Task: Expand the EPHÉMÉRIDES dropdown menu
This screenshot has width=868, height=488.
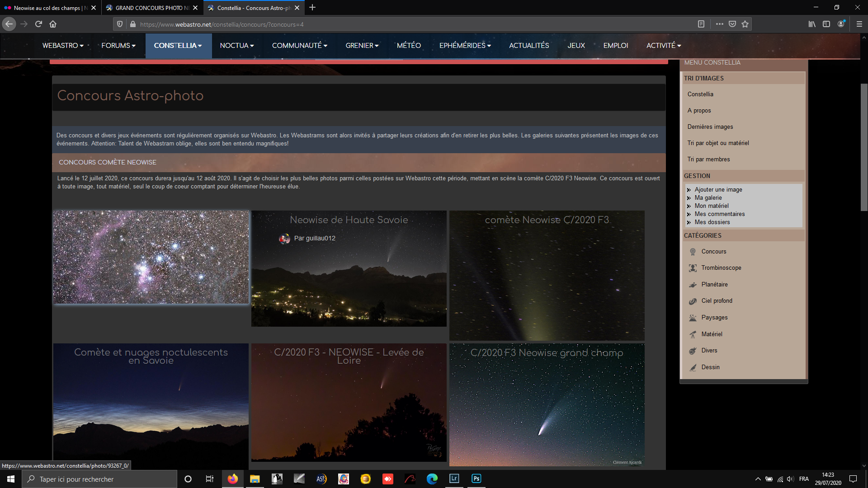Action: pos(465,46)
